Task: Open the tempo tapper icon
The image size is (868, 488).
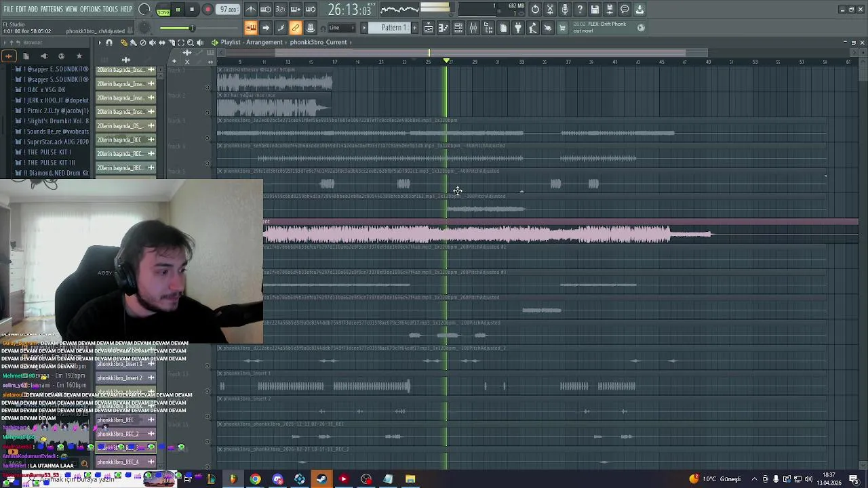Action: tap(533, 28)
